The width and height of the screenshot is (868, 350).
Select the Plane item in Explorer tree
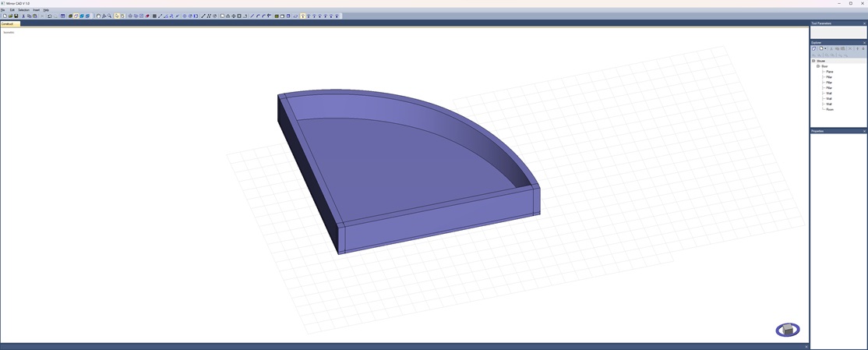(830, 72)
